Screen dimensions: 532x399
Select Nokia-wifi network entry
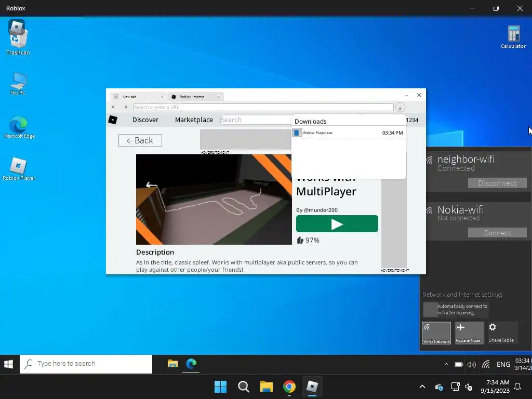(x=478, y=221)
